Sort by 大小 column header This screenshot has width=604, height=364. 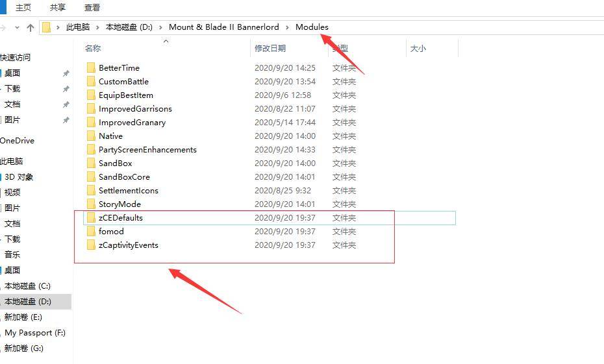pyautogui.click(x=418, y=48)
